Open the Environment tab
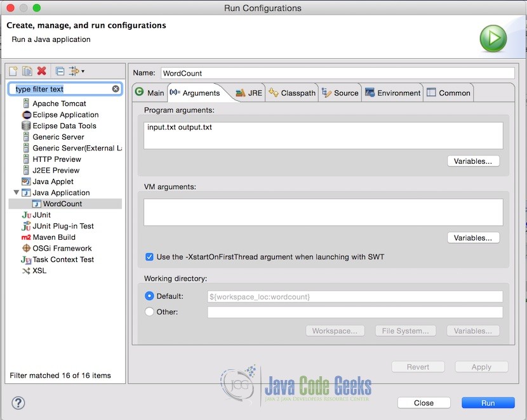527x420 pixels. (x=392, y=93)
